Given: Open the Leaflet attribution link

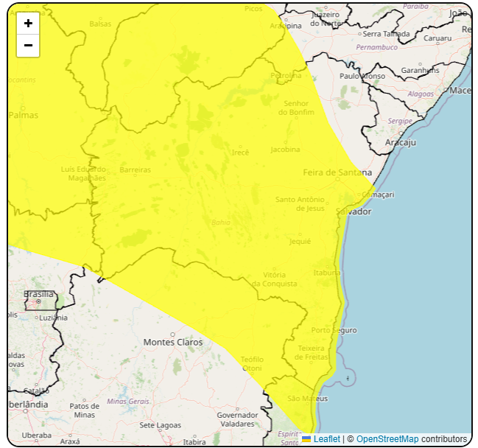Looking at the screenshot, I should point(326,439).
